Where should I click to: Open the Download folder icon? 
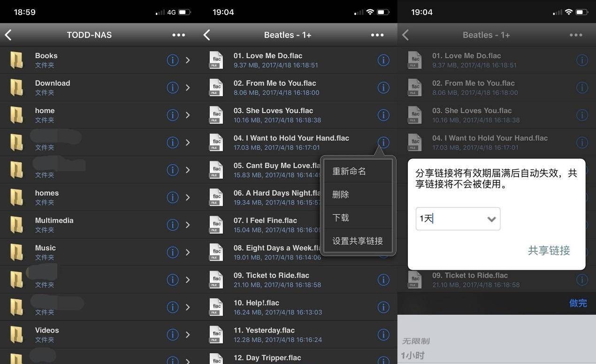click(16, 88)
